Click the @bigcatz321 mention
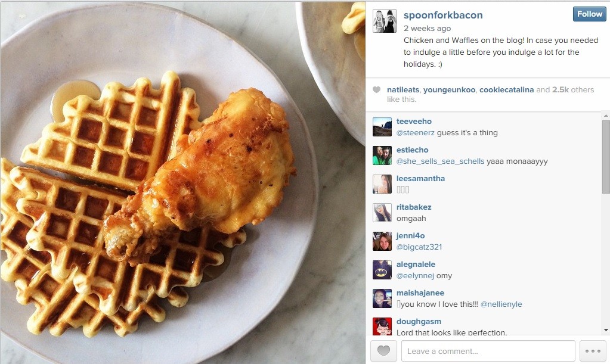Viewport: 610px width, 364px height. click(419, 247)
